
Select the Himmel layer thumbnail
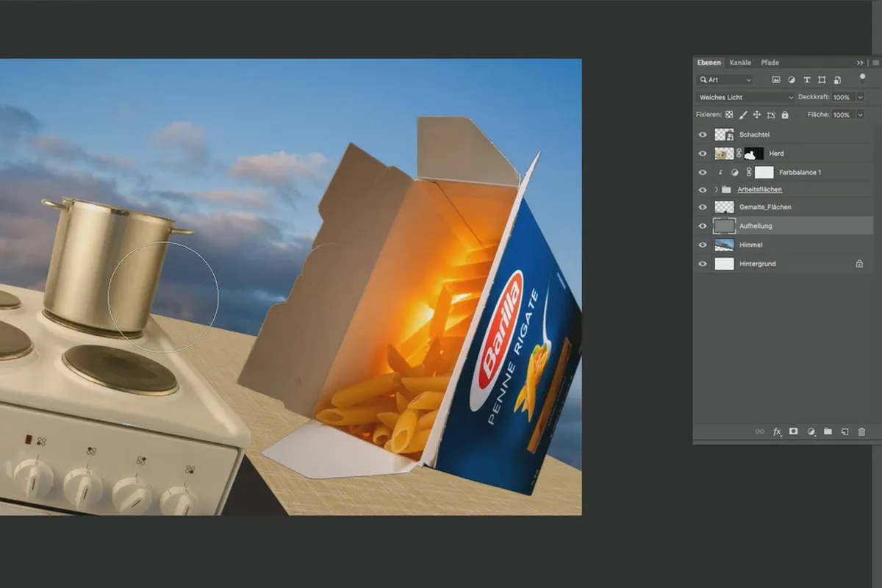(x=725, y=245)
